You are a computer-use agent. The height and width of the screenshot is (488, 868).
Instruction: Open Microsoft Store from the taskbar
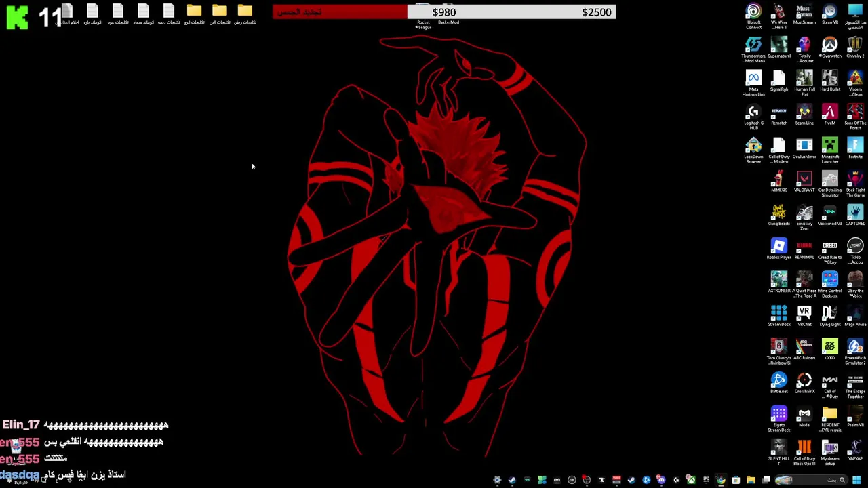pos(736,480)
